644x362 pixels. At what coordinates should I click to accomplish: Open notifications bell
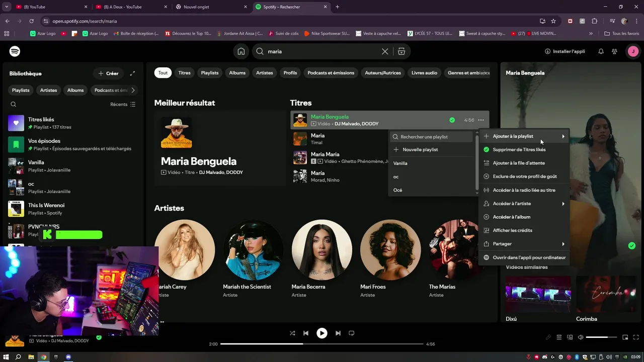click(601, 51)
